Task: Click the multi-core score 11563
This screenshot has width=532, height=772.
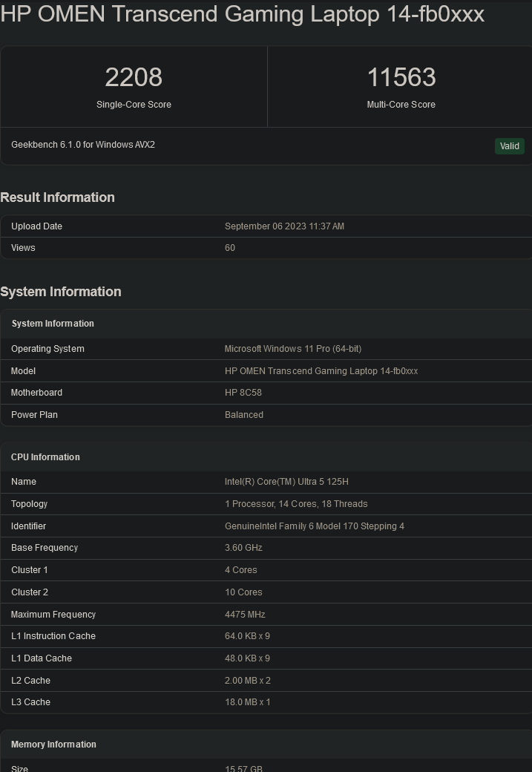Action: tap(401, 77)
